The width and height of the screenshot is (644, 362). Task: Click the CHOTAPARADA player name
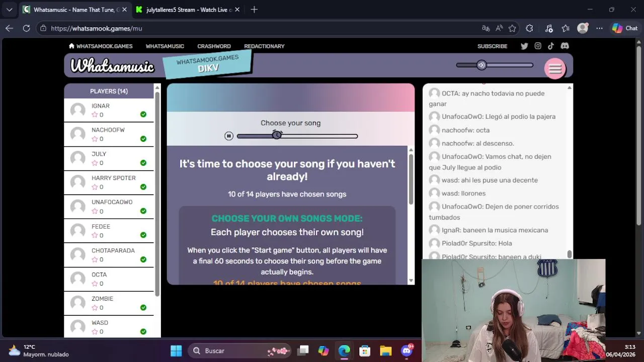tap(113, 250)
